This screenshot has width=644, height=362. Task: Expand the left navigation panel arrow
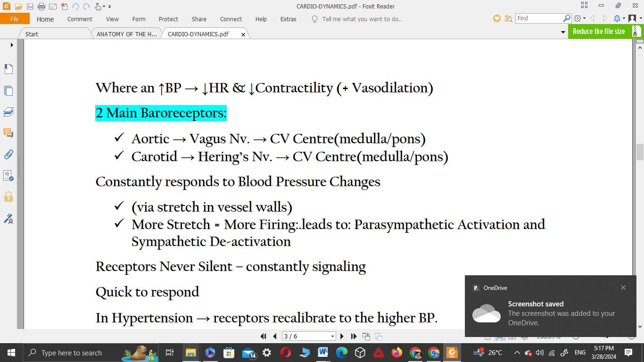12,45
